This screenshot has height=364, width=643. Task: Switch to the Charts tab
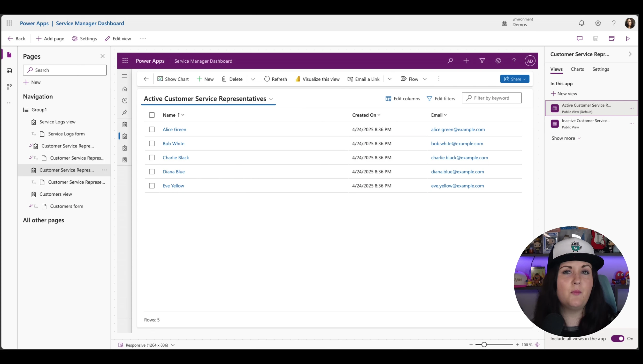click(577, 69)
